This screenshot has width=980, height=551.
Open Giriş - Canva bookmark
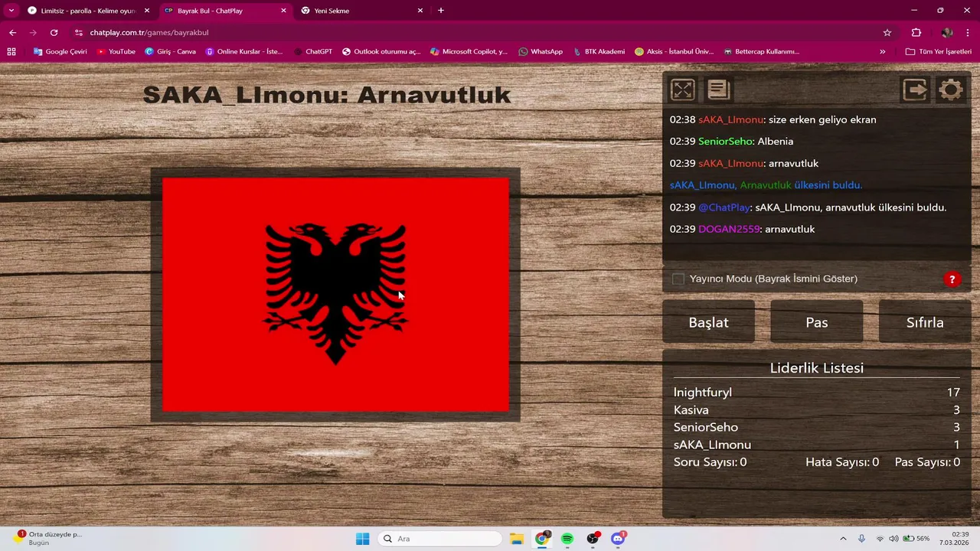pyautogui.click(x=170, y=51)
